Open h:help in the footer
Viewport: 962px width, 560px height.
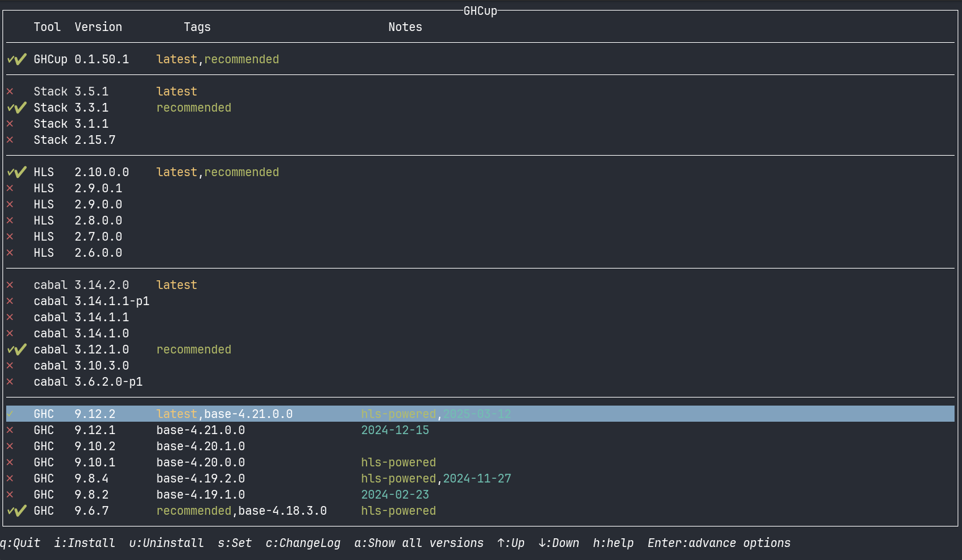613,543
